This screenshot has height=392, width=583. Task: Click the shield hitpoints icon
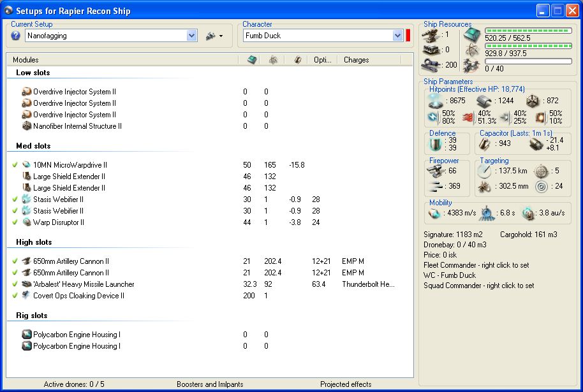click(435, 100)
